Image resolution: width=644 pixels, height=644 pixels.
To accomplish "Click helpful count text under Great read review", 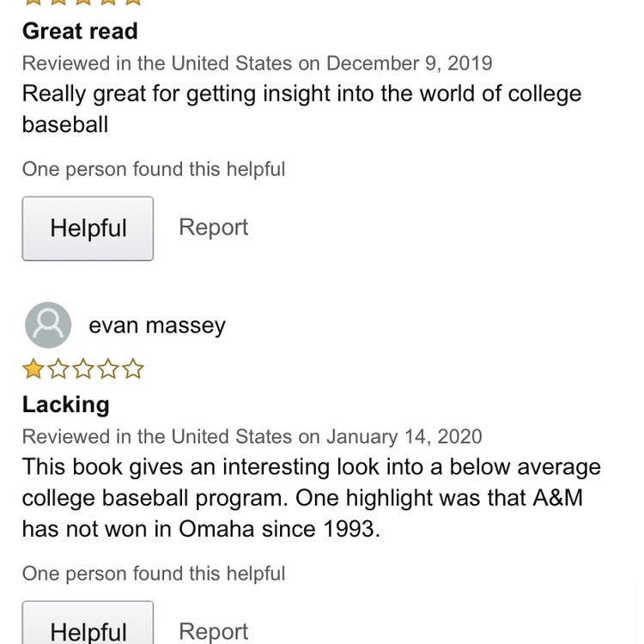I will pyautogui.click(x=154, y=169).
